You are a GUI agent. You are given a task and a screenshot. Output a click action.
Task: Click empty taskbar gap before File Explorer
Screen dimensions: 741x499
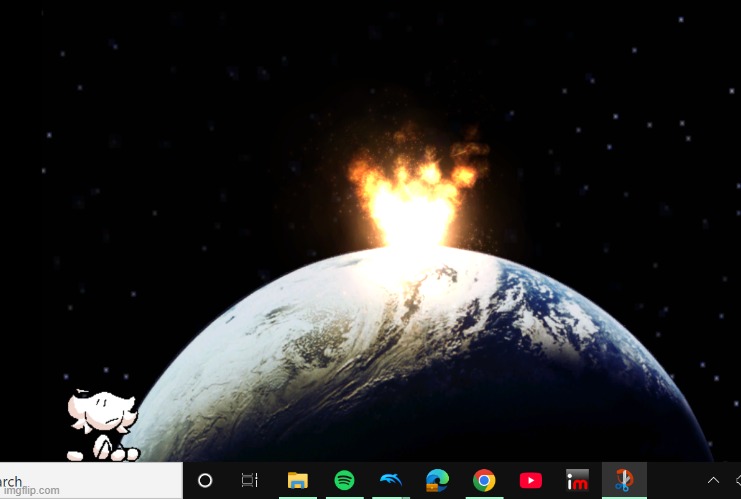[272, 481]
